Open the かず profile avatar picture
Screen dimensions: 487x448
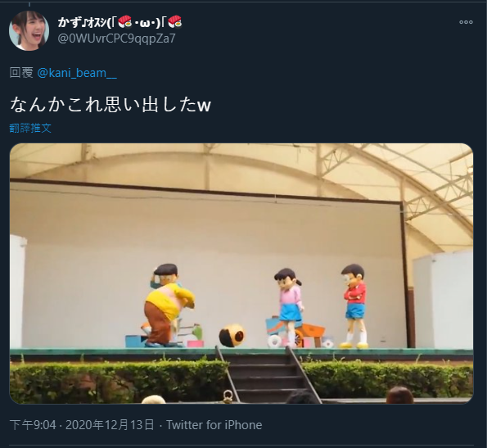[29, 30]
